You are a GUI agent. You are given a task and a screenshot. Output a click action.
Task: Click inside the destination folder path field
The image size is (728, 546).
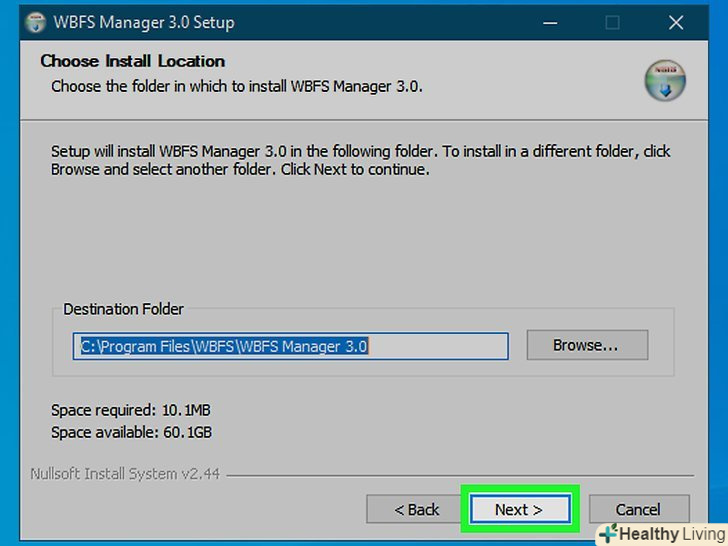[x=290, y=347]
